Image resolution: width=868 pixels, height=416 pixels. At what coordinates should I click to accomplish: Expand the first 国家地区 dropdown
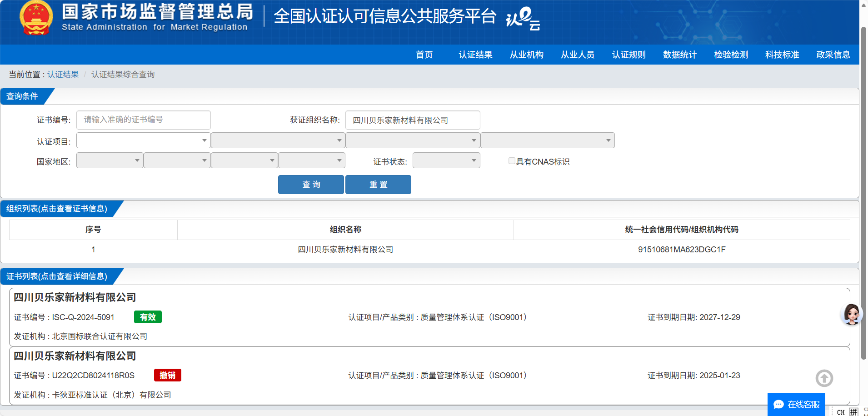110,160
